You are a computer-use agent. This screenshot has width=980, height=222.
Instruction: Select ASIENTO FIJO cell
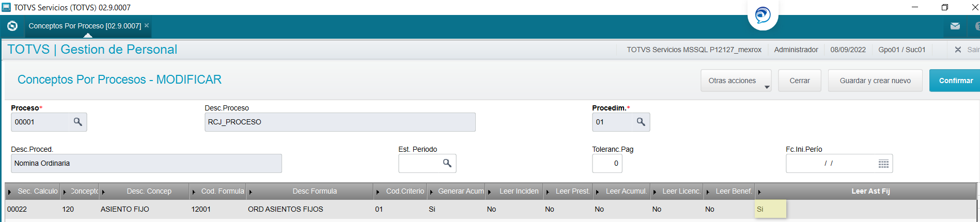[144, 209]
